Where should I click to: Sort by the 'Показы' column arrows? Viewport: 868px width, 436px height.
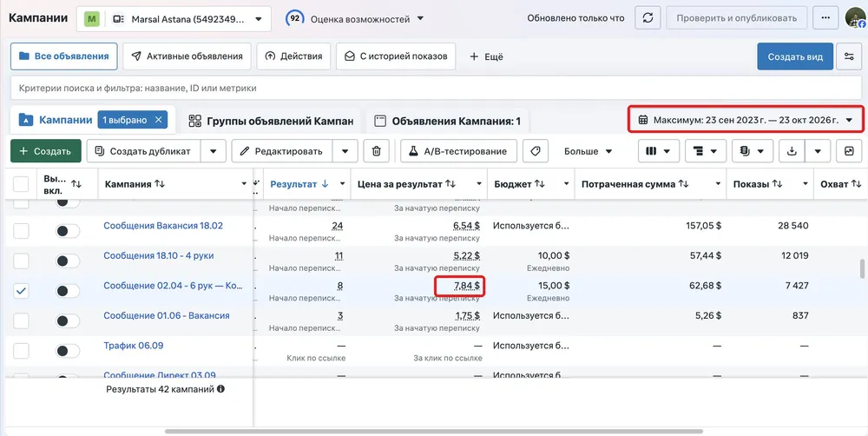(x=777, y=184)
